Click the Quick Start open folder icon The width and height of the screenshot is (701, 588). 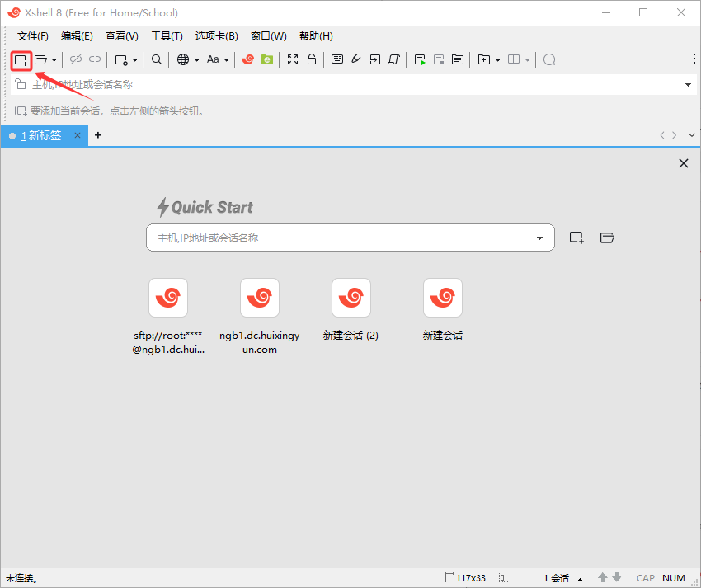(607, 238)
